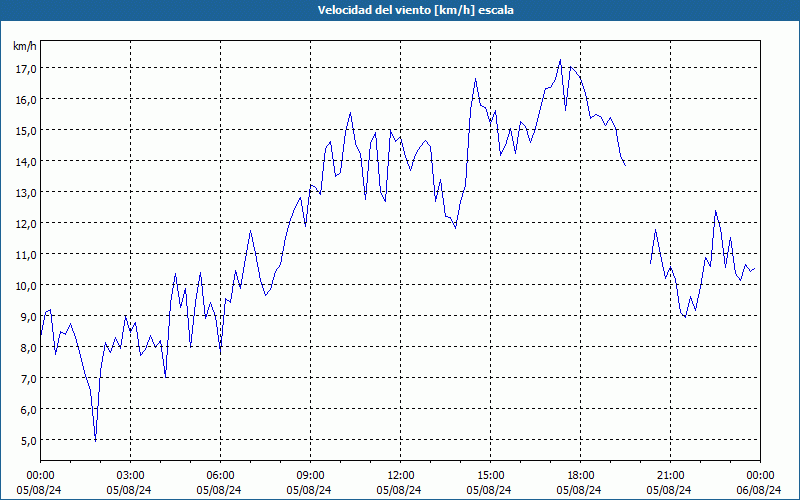
Task: Select the 9,0 y-axis value
Action: (x=29, y=316)
